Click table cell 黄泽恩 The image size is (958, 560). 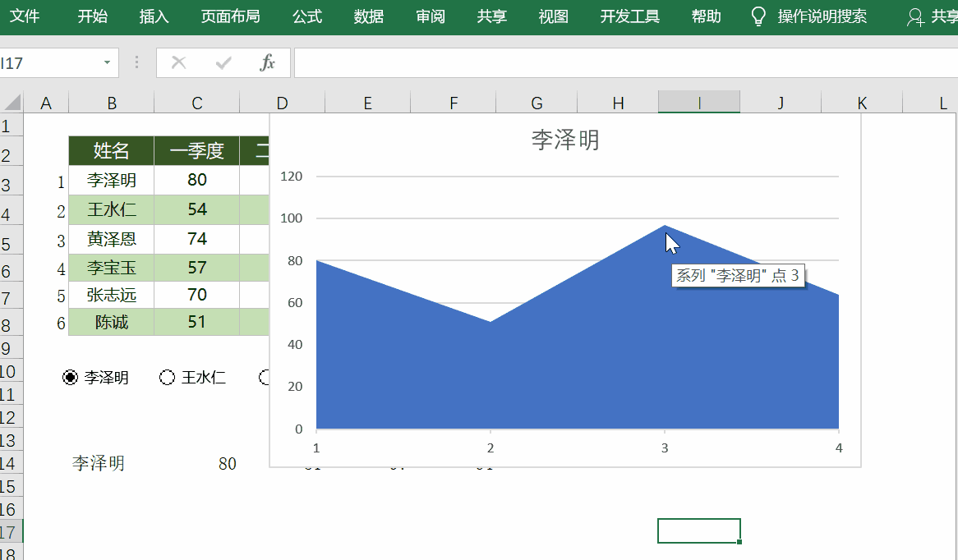(x=111, y=239)
